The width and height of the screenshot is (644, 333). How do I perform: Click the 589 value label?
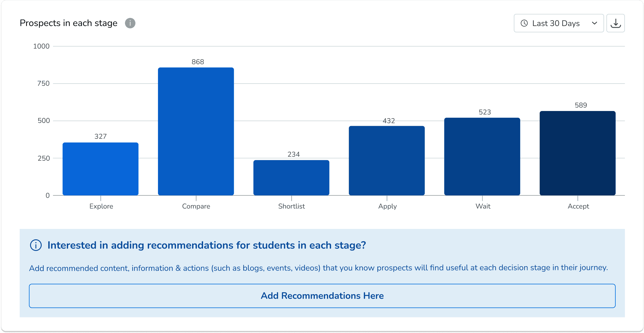pyautogui.click(x=581, y=105)
